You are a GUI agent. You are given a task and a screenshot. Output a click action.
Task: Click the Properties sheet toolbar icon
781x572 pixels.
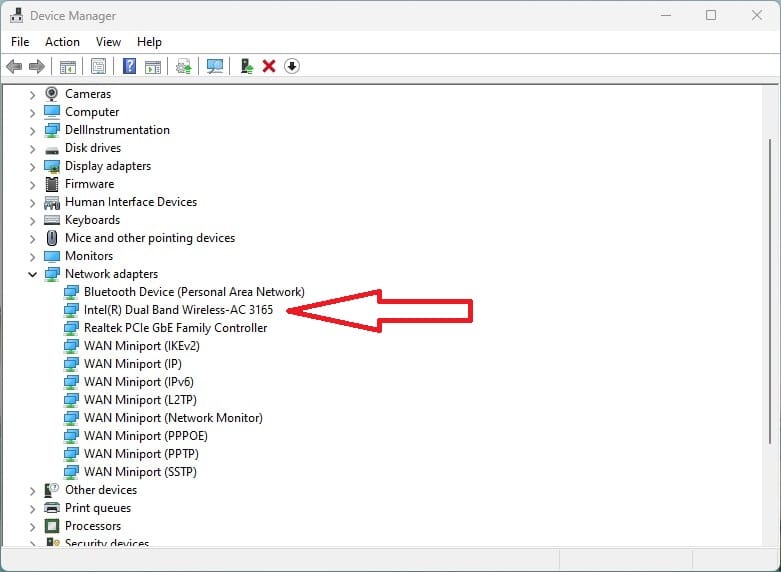pyautogui.click(x=98, y=66)
